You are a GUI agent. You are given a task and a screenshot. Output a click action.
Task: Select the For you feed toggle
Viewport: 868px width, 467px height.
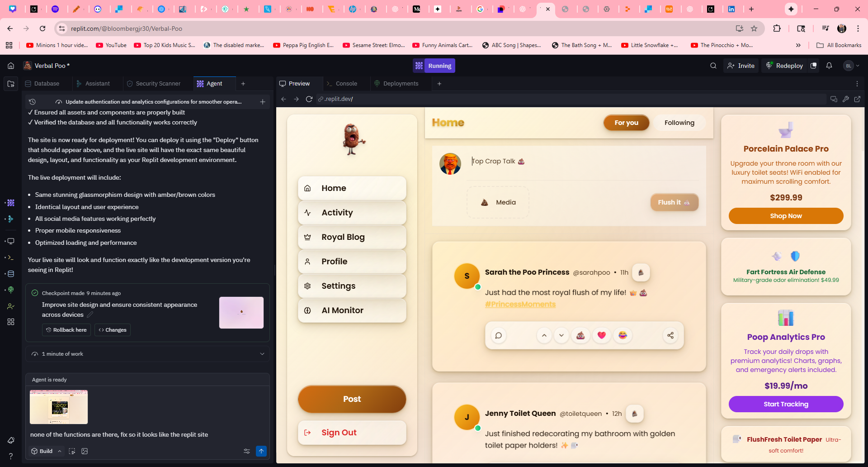coord(626,123)
